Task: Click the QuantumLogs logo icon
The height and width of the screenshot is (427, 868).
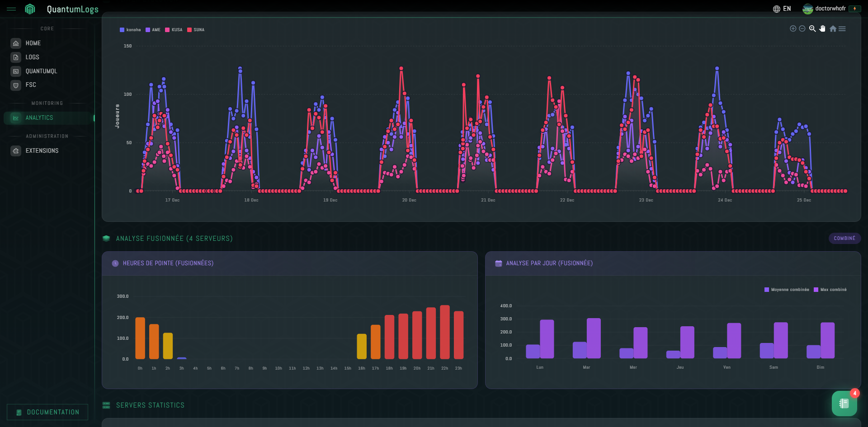Action: 30,9
